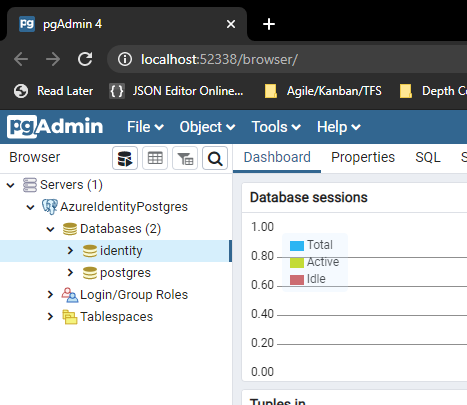Select the identity database label
Viewport: 467px width, 405px height.
coord(121,251)
